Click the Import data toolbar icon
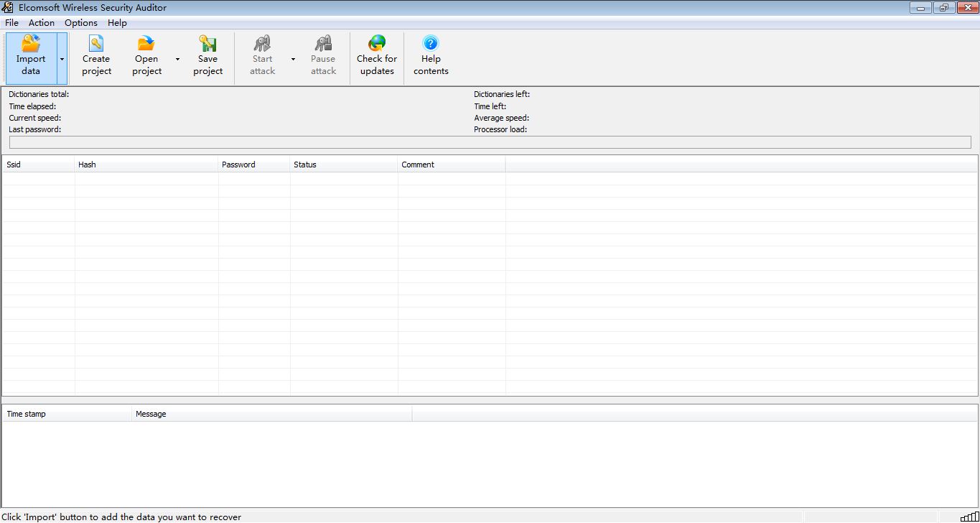980x523 pixels. click(x=31, y=44)
